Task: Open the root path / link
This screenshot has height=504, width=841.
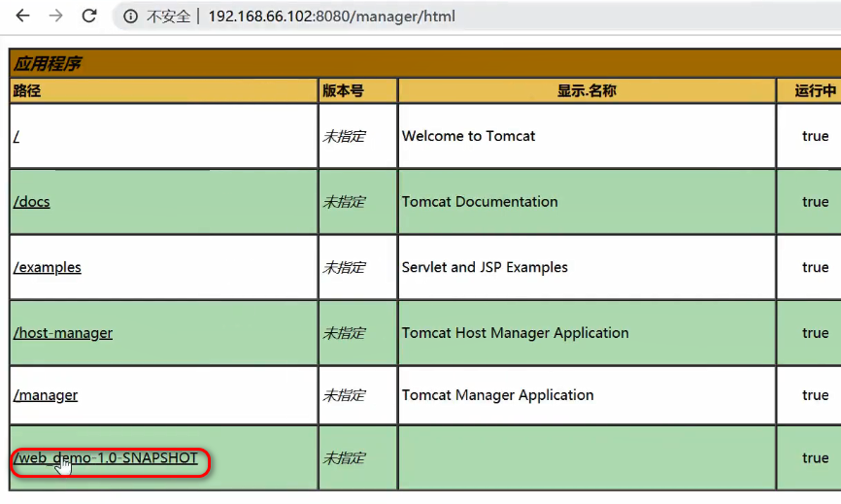Action: [x=17, y=136]
